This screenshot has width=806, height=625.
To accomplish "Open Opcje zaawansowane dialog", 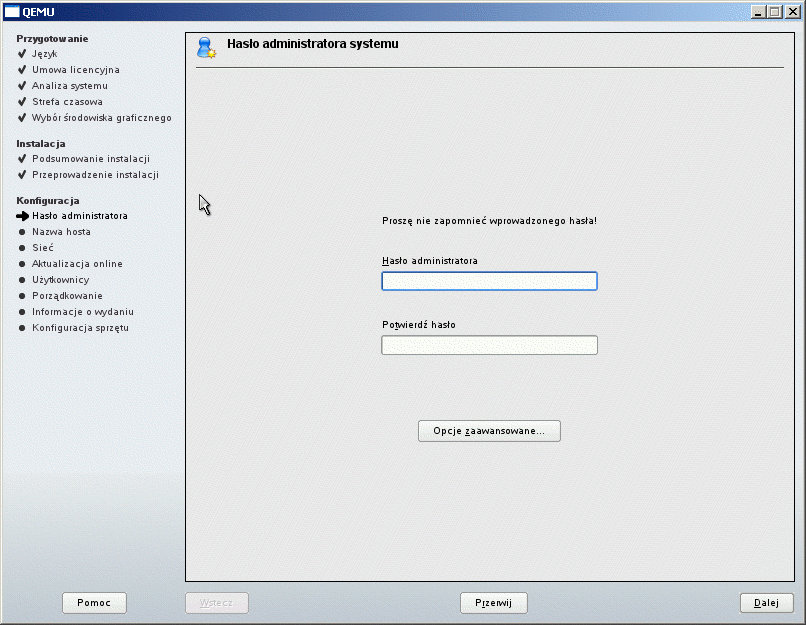I will point(489,431).
